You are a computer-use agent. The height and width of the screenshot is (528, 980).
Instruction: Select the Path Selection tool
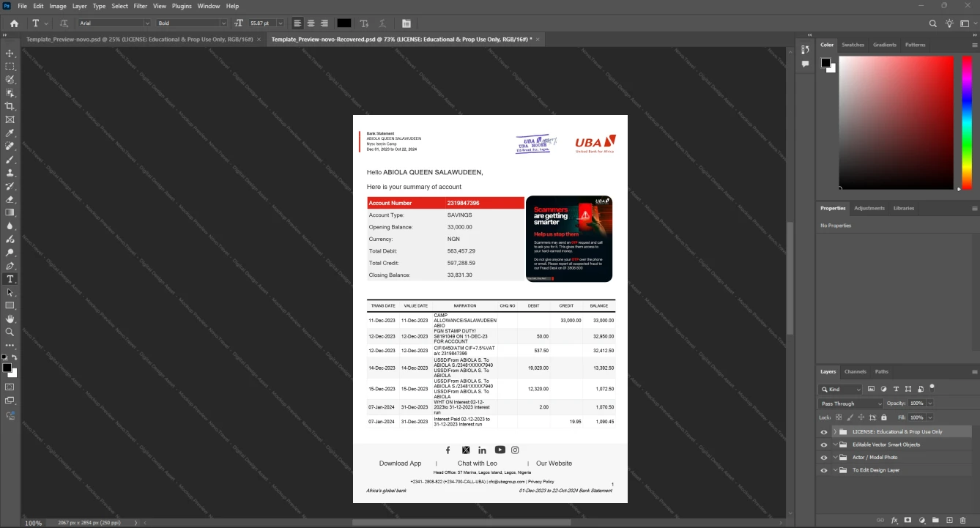10,292
